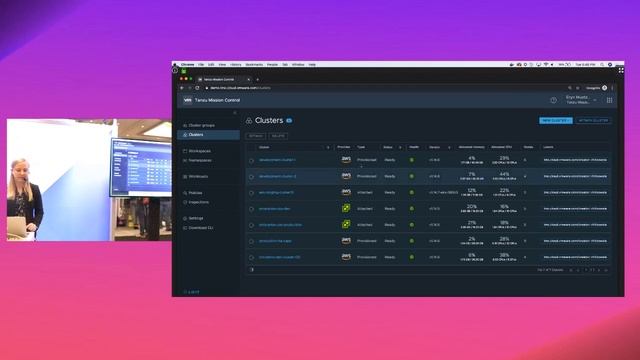Open the cluster name link in the 4% memory row
Image resolution: width=640 pixels, height=360 pixels.
(x=277, y=160)
